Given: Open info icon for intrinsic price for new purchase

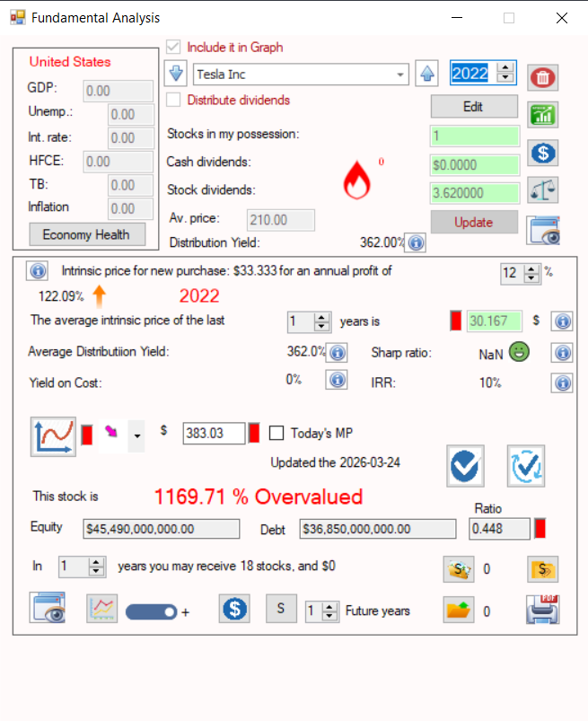Looking at the screenshot, I should 38,271.
